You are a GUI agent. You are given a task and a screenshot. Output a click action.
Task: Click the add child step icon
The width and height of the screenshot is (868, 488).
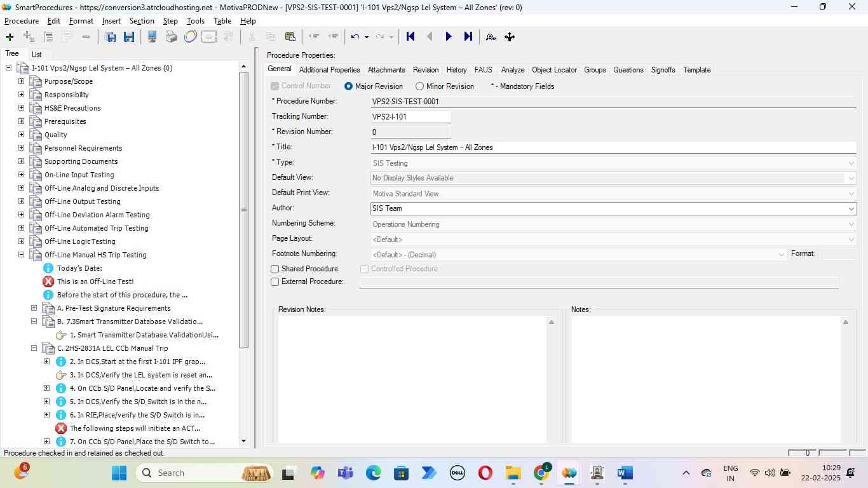(x=29, y=37)
